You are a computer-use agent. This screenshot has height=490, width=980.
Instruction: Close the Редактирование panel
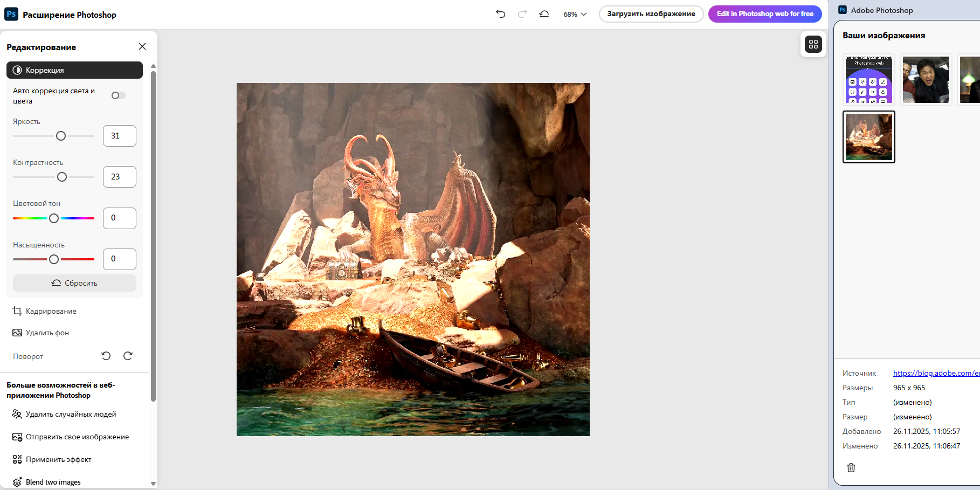[x=142, y=47]
